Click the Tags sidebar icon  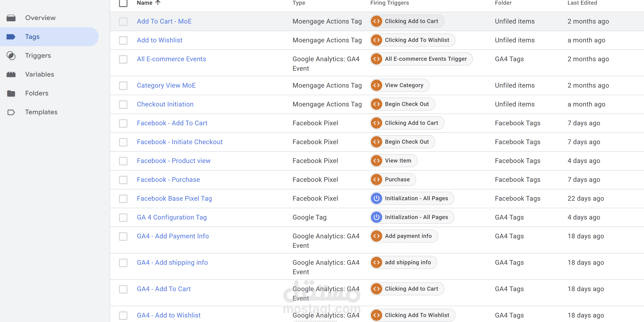(11, 37)
